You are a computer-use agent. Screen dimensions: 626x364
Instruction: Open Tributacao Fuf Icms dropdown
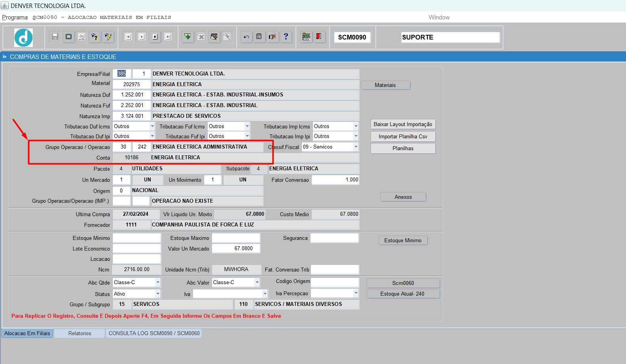tap(247, 126)
